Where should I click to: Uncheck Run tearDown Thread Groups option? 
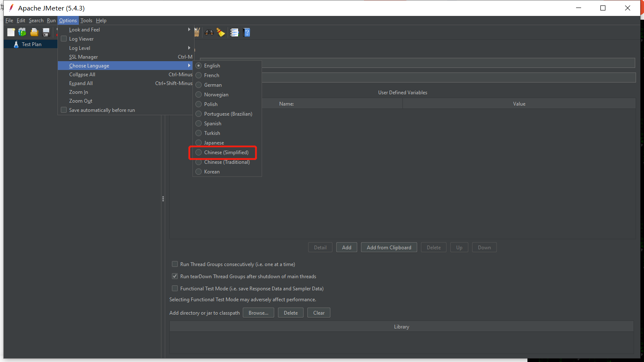point(175,277)
